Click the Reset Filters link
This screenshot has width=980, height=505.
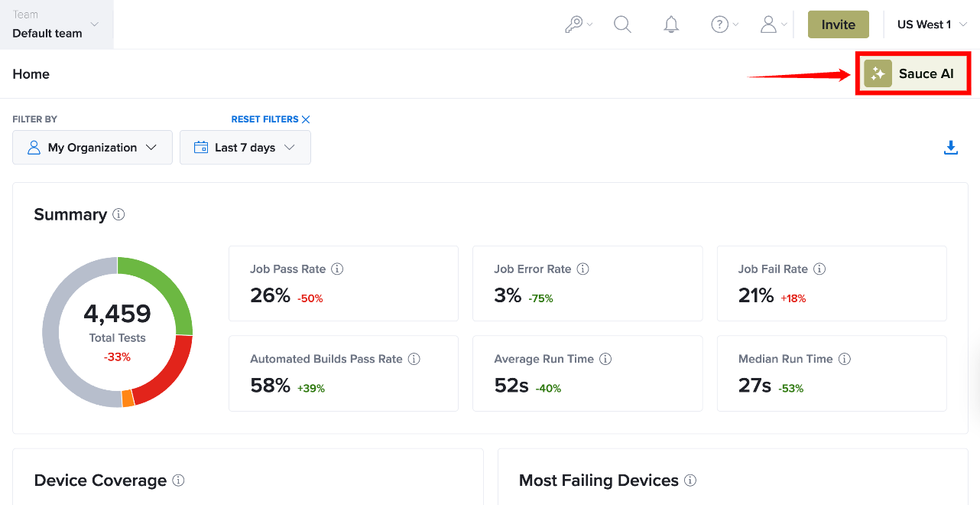[271, 119]
